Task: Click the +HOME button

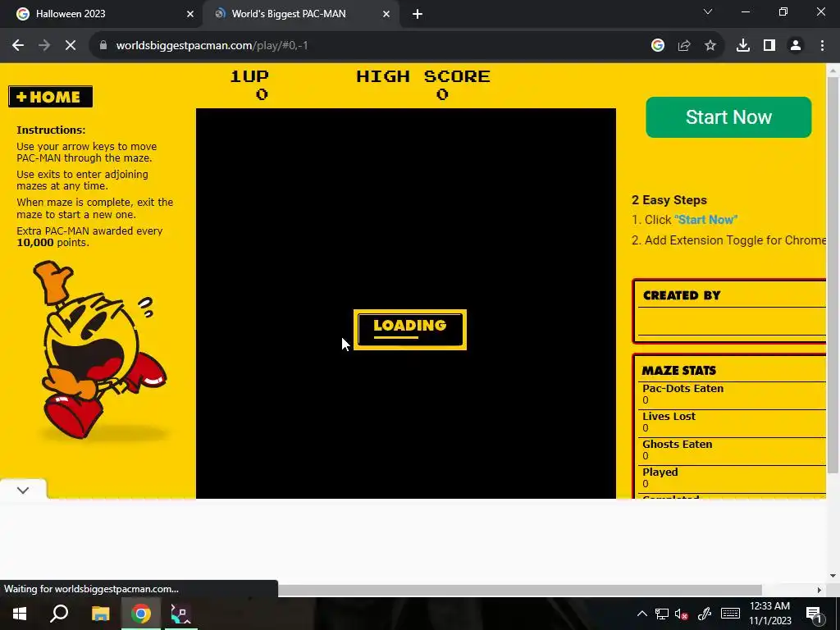Action: tap(50, 97)
